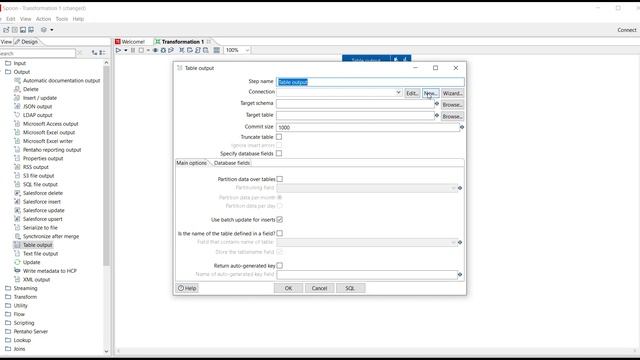Click variable diamond beside auto-generated key field
Viewport: 640px width, 360px height.
click(460, 274)
